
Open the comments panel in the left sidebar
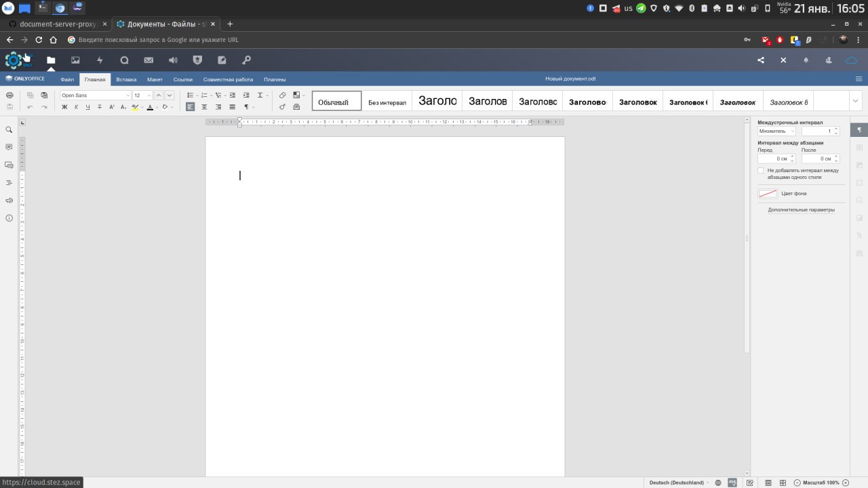pos(9,147)
